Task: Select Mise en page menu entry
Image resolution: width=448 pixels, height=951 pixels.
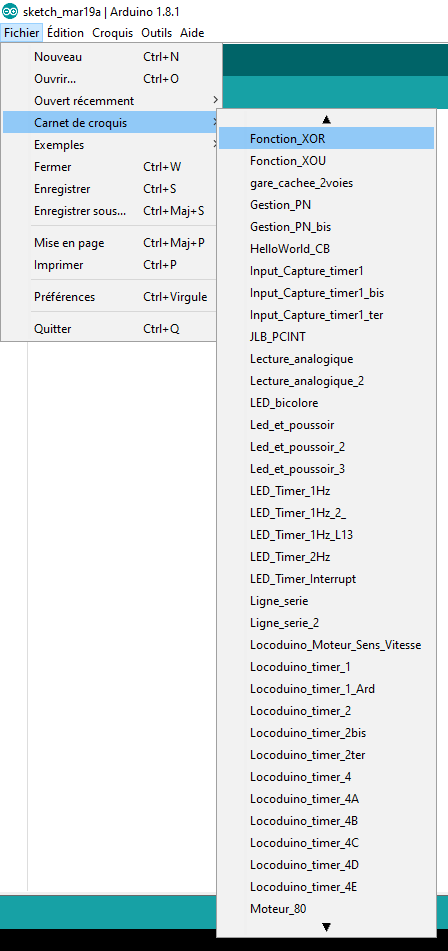Action: (112, 243)
